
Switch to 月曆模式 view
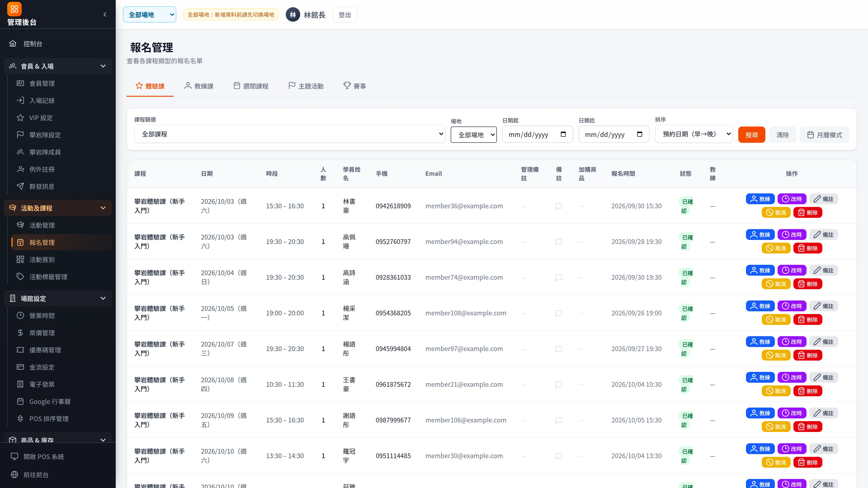[x=825, y=135]
